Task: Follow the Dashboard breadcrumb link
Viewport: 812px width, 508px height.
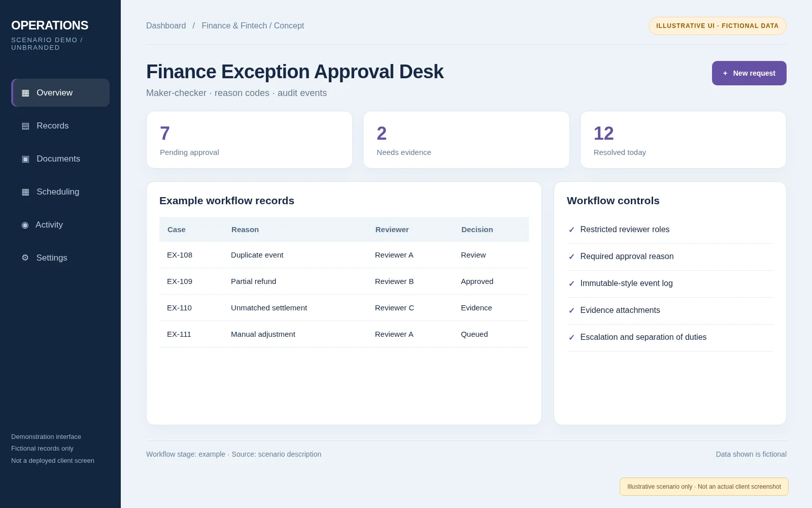Action: coord(166,25)
